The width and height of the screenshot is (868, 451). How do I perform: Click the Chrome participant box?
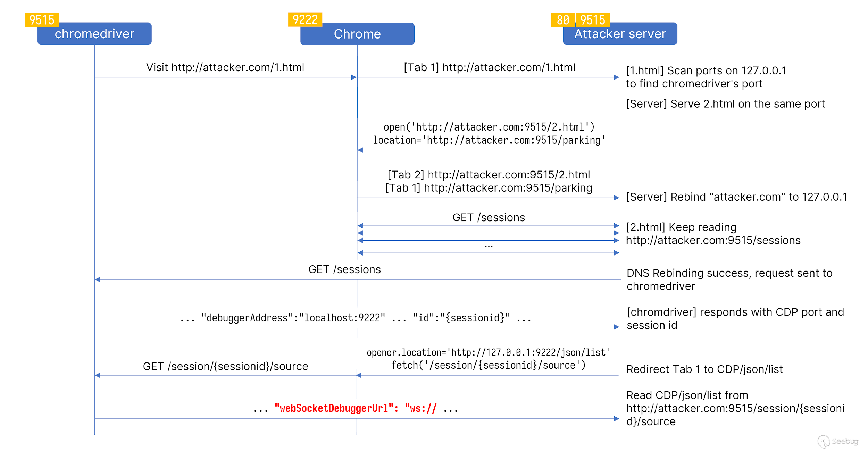[x=357, y=34]
